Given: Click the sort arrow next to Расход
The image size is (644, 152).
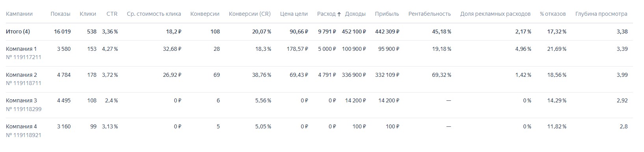Looking at the screenshot, I should click(x=339, y=14).
